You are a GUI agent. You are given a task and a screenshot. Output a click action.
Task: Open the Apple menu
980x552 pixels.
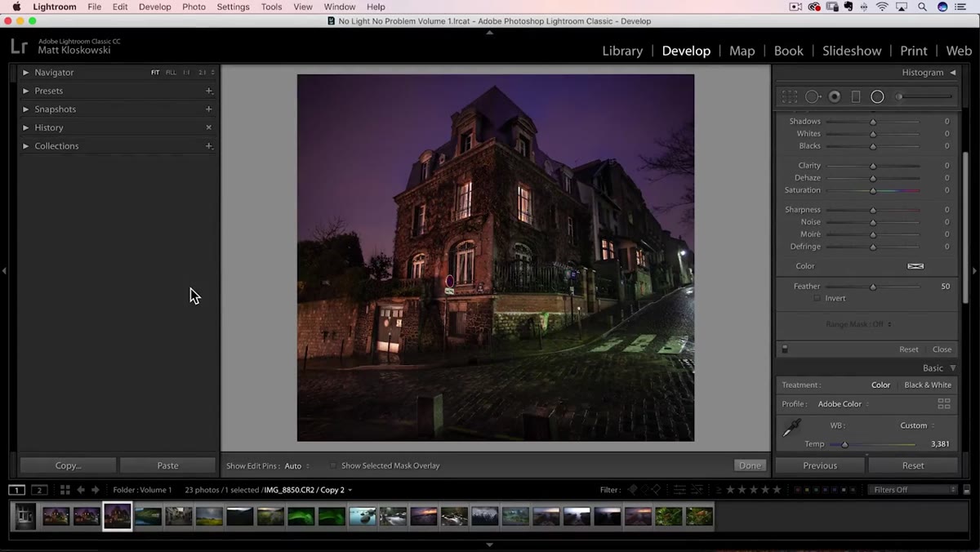(x=16, y=7)
